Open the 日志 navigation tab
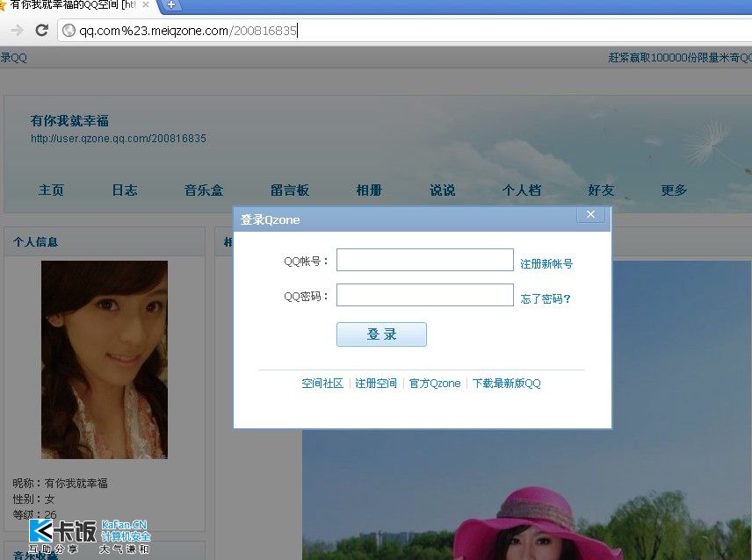 pyautogui.click(x=125, y=190)
